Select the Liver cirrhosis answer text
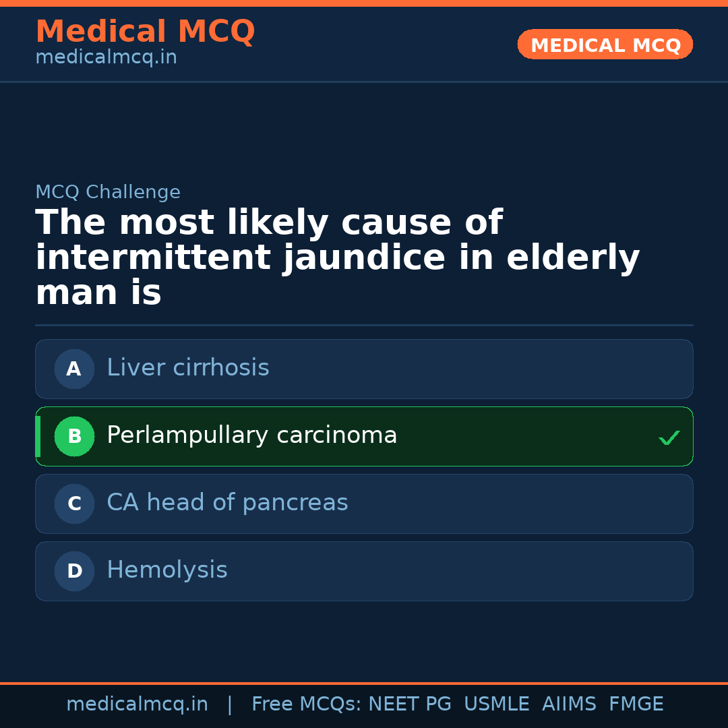 188,368
